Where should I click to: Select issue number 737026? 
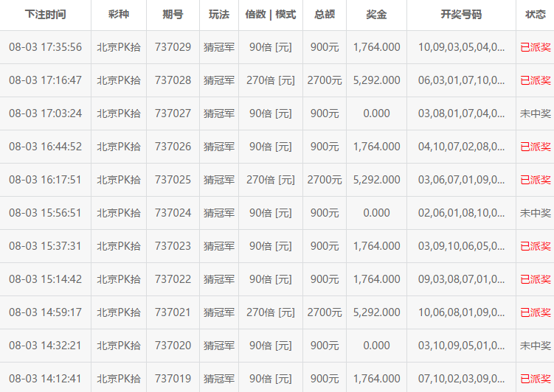173,147
